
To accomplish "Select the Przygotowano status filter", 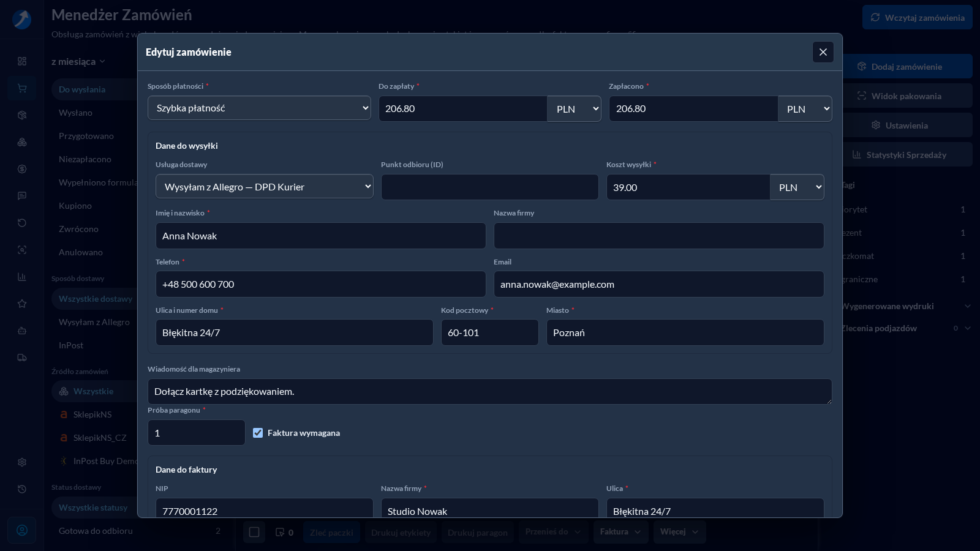I will (x=95, y=136).
